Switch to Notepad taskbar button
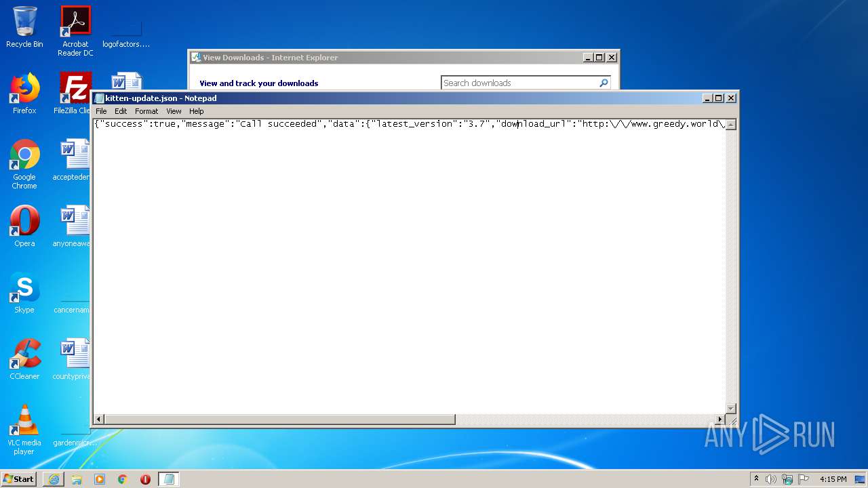The image size is (868, 488). point(169,479)
